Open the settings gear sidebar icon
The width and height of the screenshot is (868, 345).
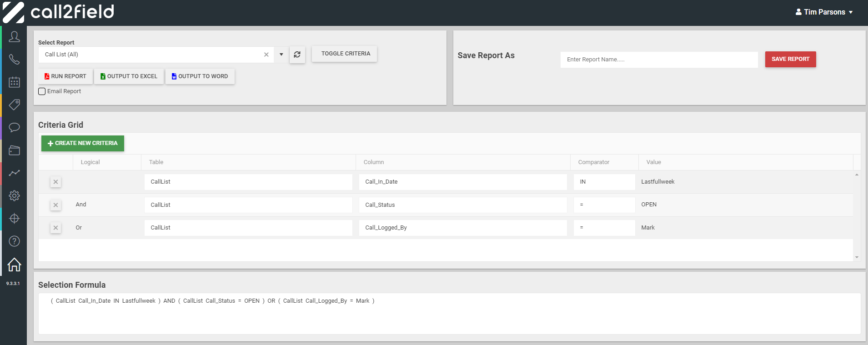14,195
